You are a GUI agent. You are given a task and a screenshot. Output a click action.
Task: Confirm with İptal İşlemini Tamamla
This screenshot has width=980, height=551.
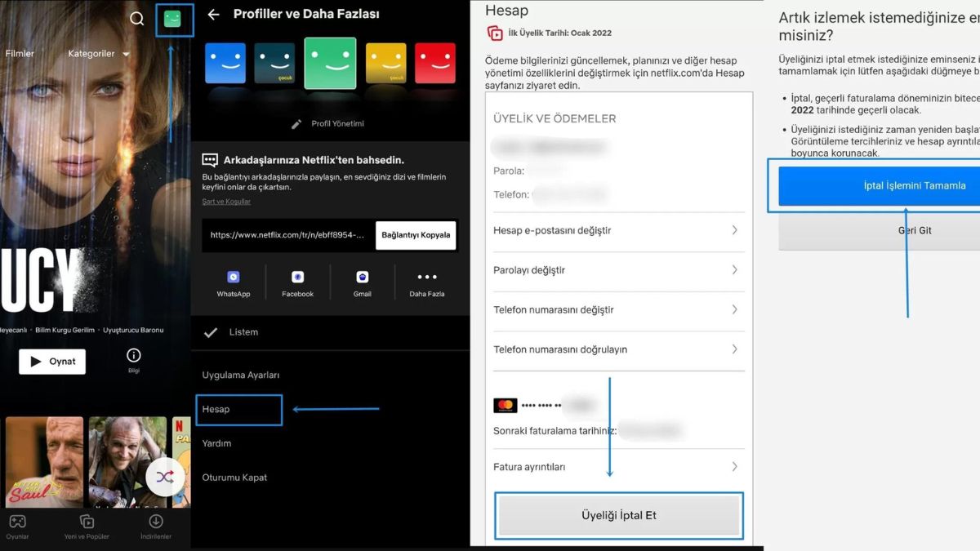[x=913, y=185]
